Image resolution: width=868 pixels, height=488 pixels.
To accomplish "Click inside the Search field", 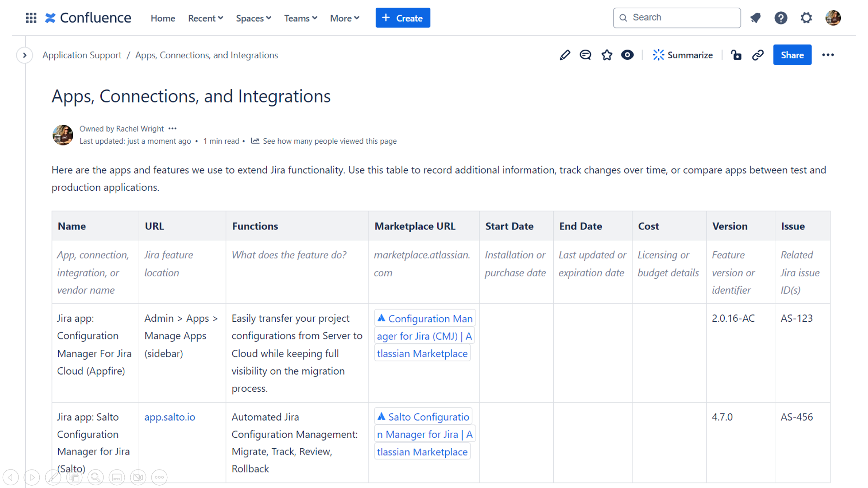I will (676, 18).
